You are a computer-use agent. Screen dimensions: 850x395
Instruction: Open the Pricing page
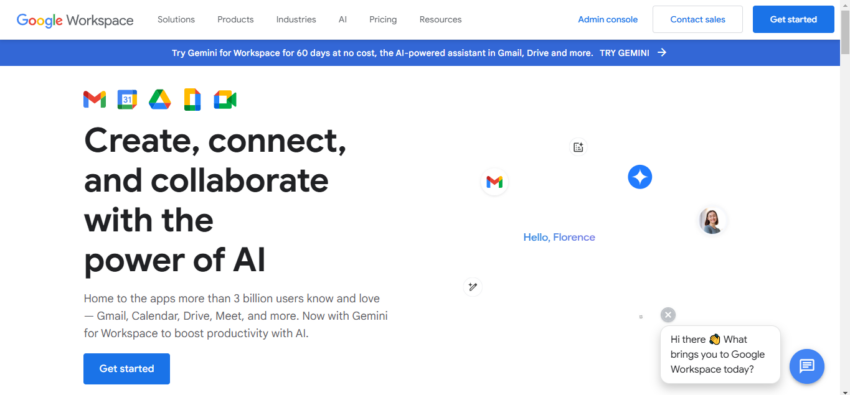click(x=383, y=20)
